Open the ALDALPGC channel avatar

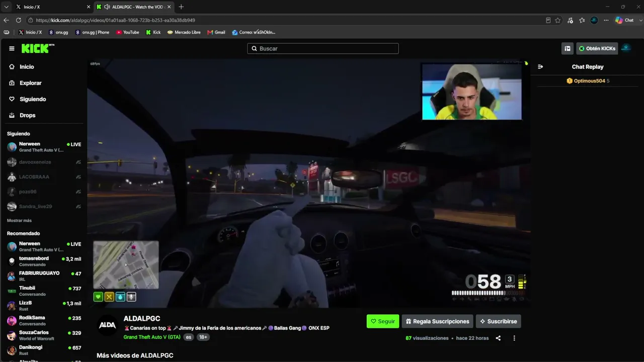[x=107, y=325]
